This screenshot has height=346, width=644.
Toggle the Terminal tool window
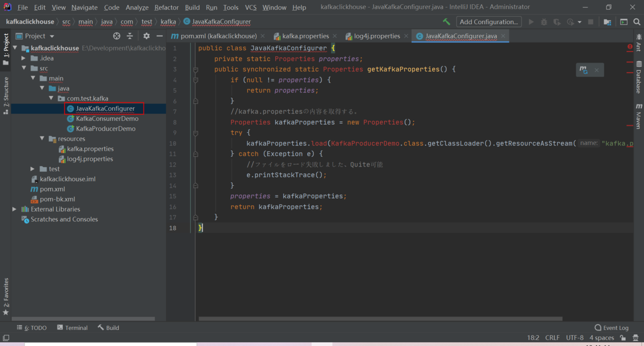point(72,328)
